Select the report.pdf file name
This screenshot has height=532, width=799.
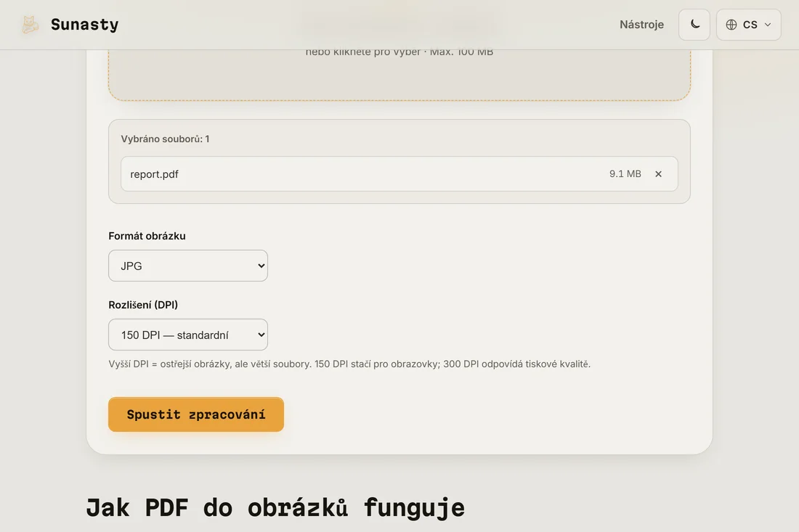coord(155,174)
